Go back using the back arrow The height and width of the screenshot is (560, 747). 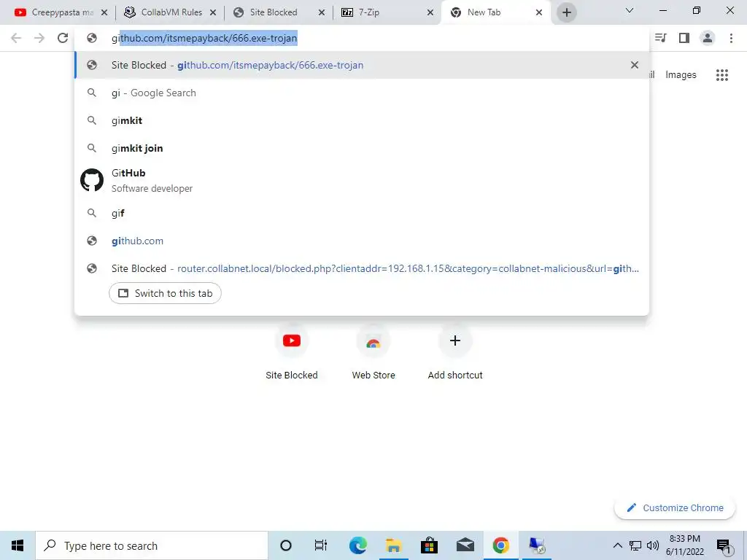(x=16, y=38)
